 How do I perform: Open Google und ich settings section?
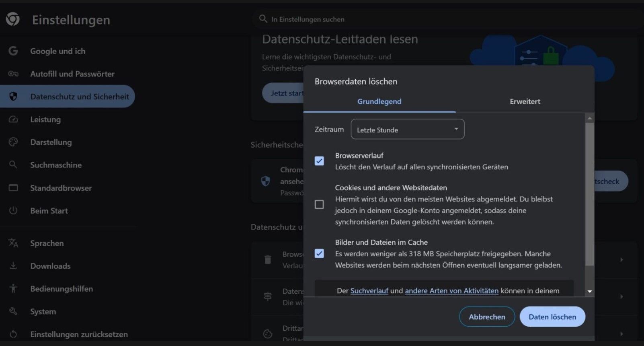click(58, 51)
